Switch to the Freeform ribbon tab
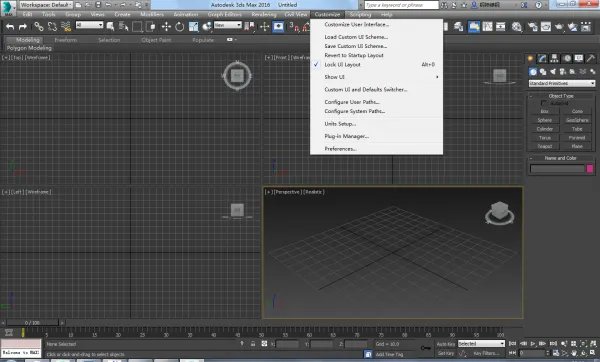This screenshot has width=600, height=362. pyautogui.click(x=65, y=40)
